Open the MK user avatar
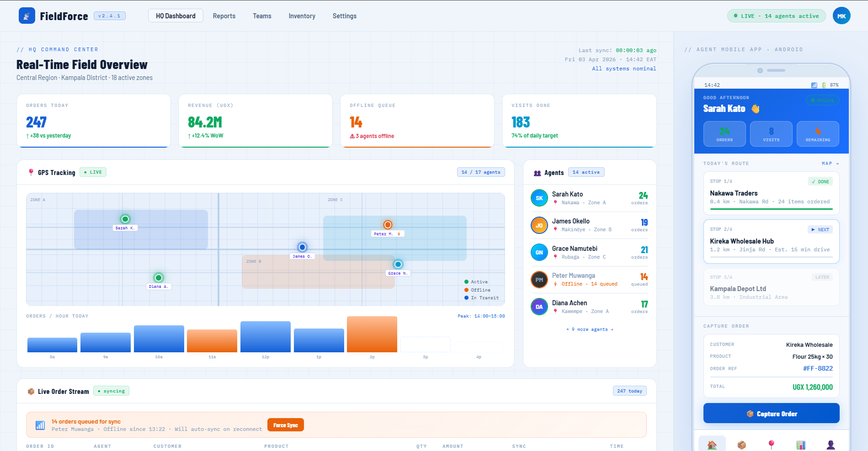 841,16
